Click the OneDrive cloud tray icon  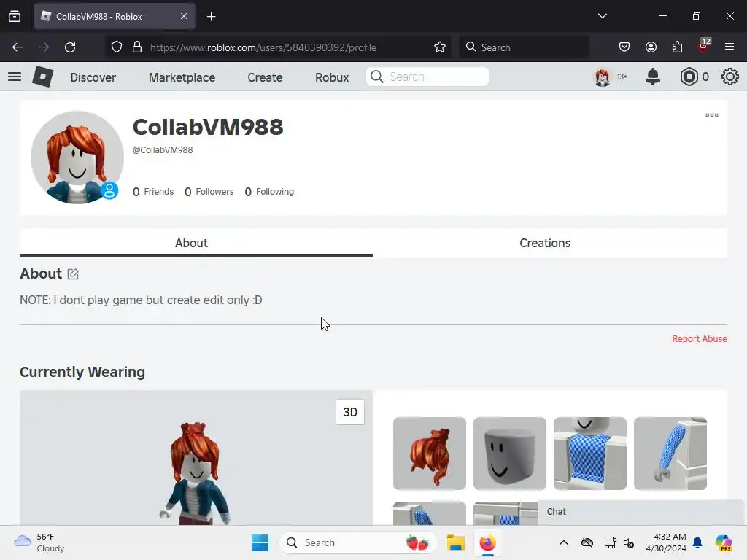587,542
